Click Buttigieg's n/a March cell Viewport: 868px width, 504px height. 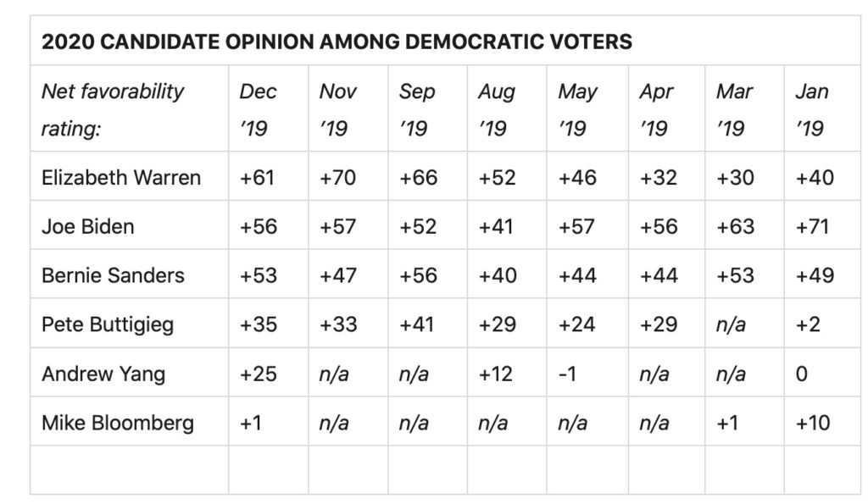(731, 324)
